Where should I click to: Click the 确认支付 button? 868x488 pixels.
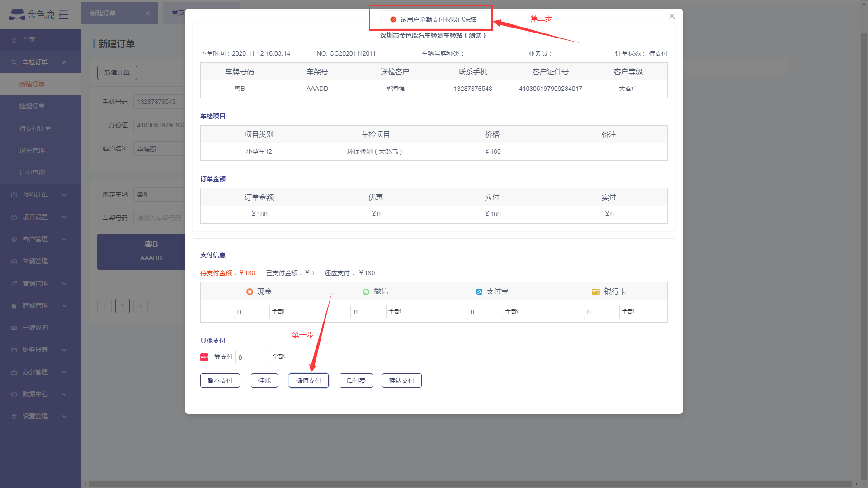(x=401, y=380)
